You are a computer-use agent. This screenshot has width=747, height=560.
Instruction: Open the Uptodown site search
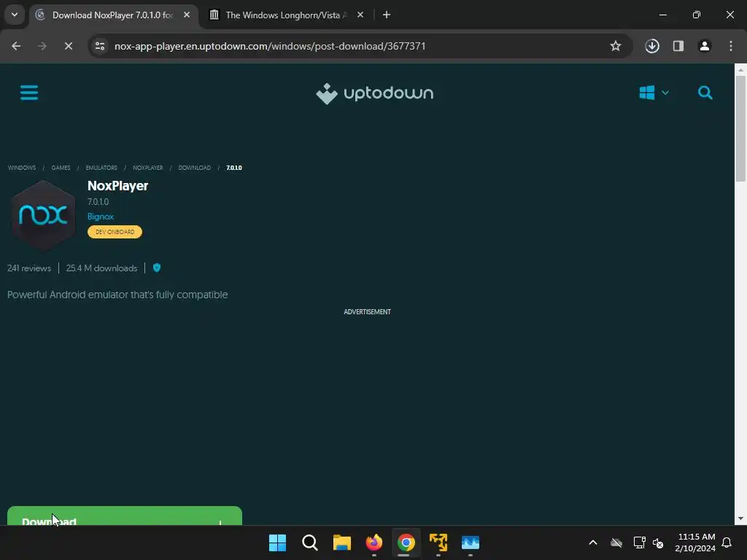point(705,93)
